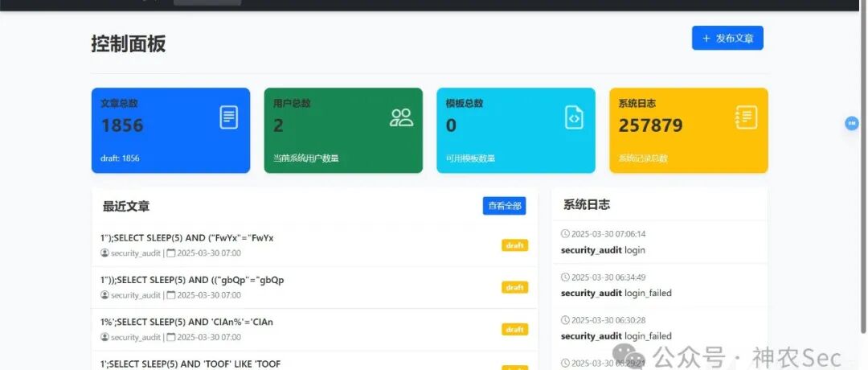This screenshot has width=868, height=370.
Task: Click draft badge on gbQp article row
Action: click(x=515, y=287)
